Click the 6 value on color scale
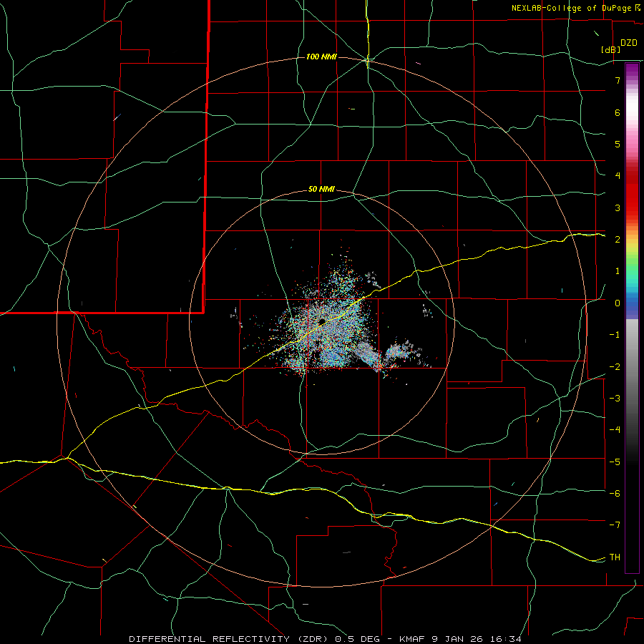This screenshot has height=644, width=644. click(618, 112)
